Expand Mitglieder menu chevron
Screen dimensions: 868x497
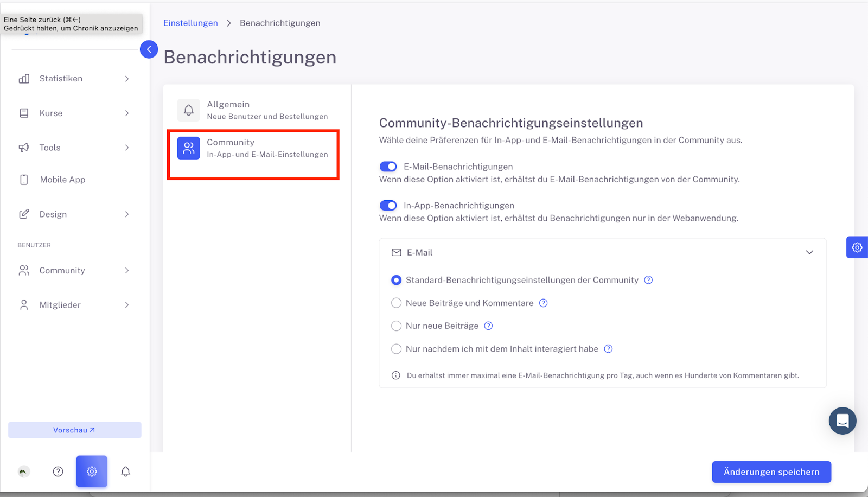click(x=127, y=305)
